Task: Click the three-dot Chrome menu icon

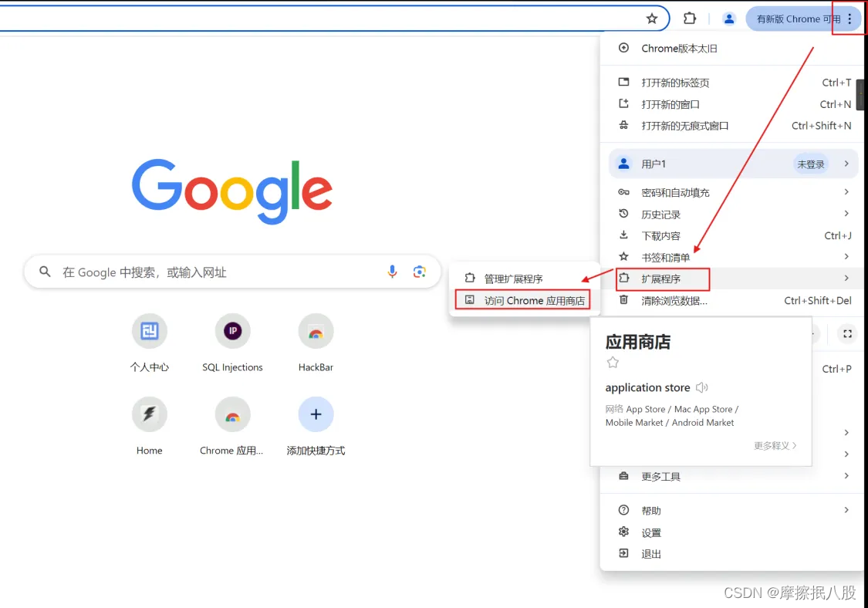Action: coord(849,19)
